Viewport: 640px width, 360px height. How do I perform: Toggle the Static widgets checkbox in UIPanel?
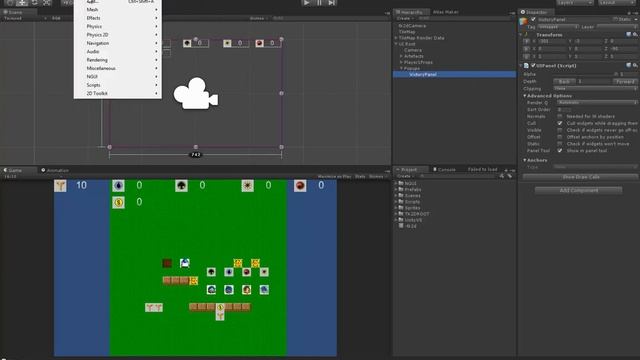[x=560, y=144]
